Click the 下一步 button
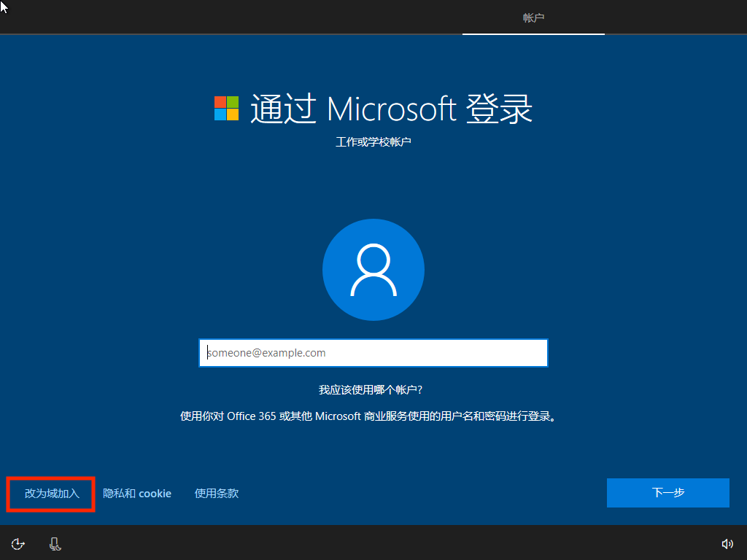 [668, 493]
